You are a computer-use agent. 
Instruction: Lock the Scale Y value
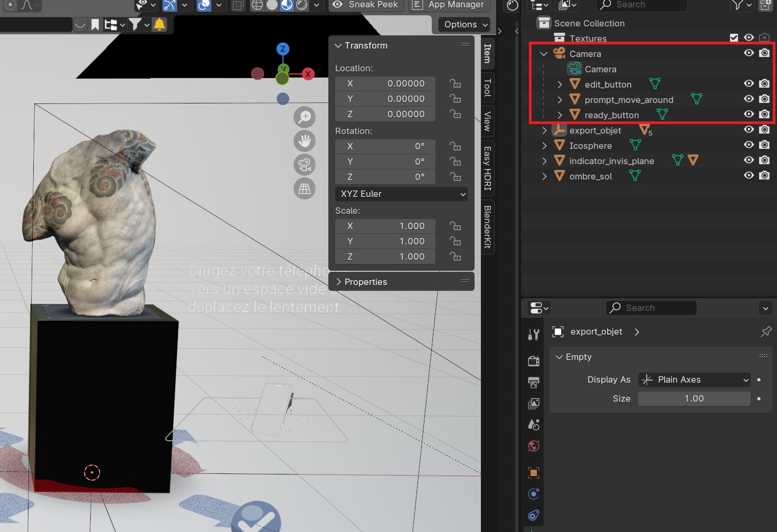pos(455,241)
